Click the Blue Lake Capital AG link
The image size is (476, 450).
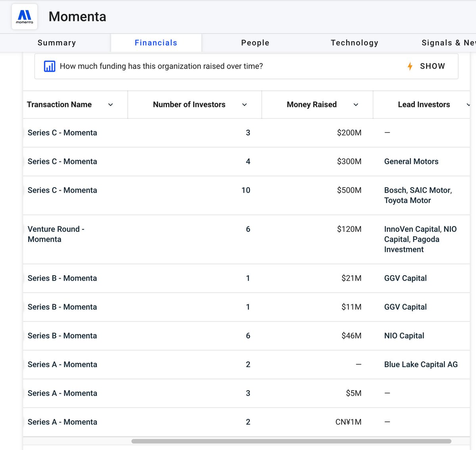(x=421, y=364)
